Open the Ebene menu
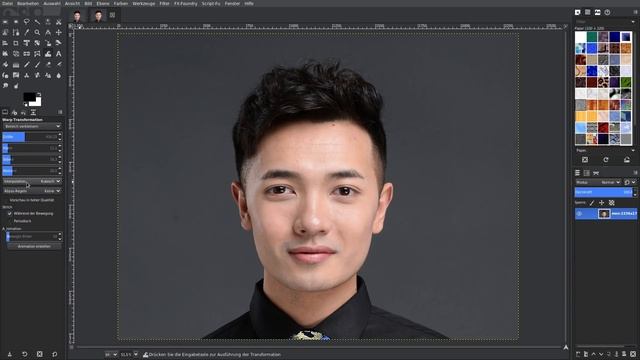This screenshot has width=640, height=360. coord(103,3)
